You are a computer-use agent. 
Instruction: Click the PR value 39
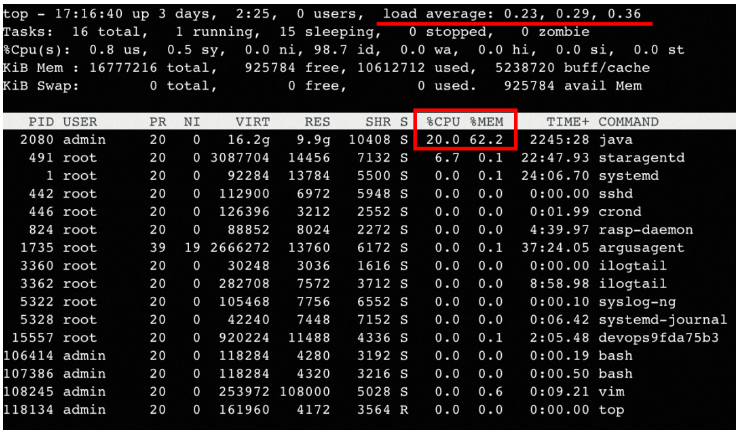tap(158, 248)
